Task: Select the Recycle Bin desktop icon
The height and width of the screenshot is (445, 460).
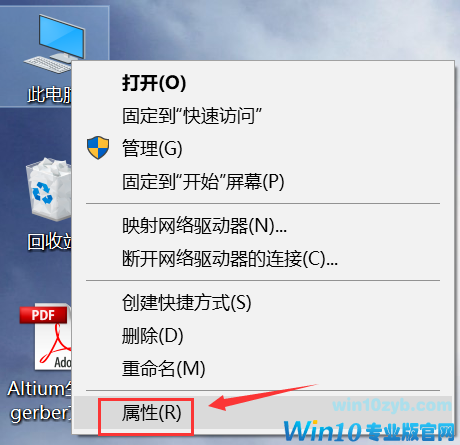Action: [49, 189]
